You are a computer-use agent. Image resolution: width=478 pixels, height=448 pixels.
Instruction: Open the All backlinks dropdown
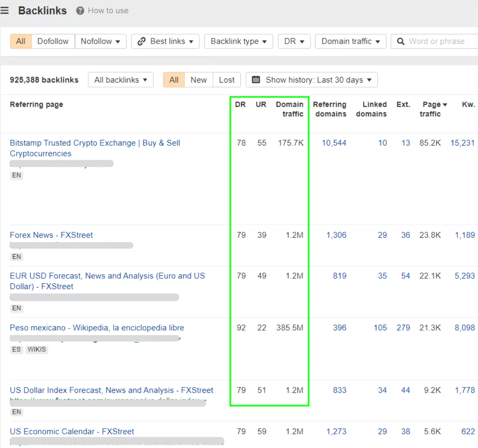(121, 80)
